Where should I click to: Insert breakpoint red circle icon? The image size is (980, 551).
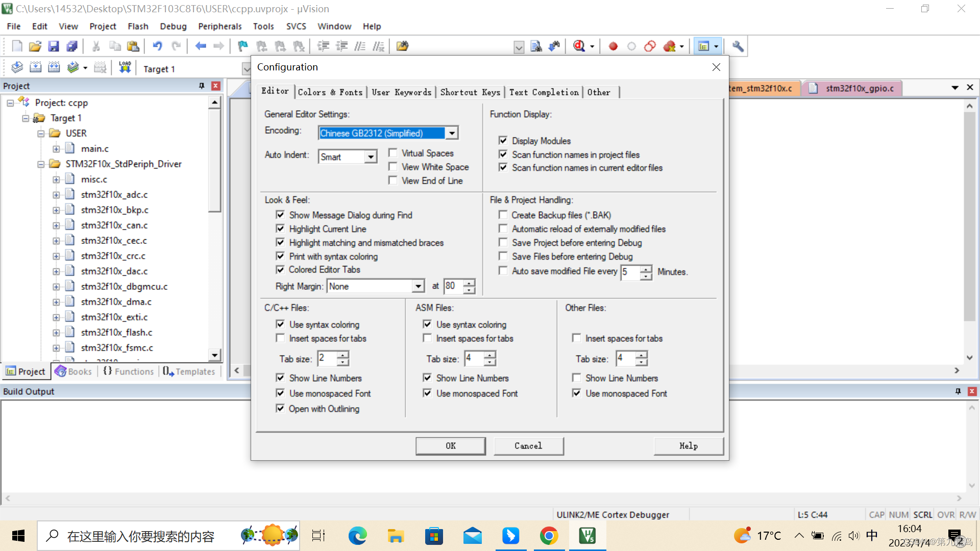coord(613,46)
